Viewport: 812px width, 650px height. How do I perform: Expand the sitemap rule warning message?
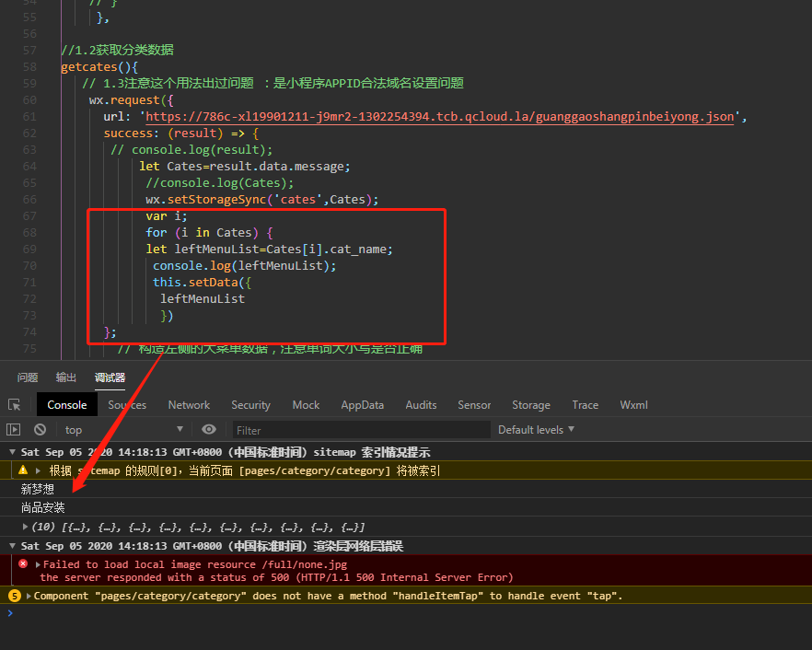38,470
